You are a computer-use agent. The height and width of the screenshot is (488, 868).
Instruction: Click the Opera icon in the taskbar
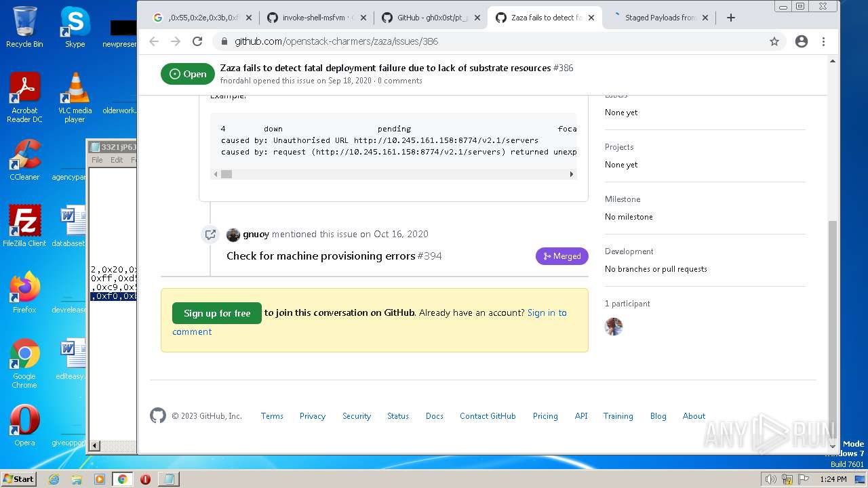click(145, 479)
